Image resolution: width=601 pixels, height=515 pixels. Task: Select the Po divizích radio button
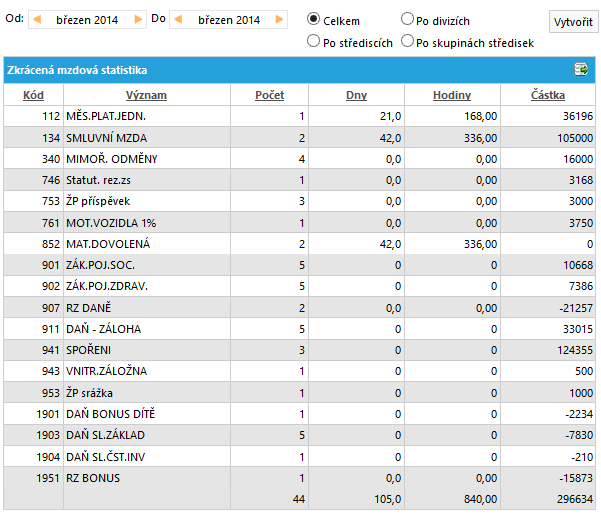[x=407, y=18]
